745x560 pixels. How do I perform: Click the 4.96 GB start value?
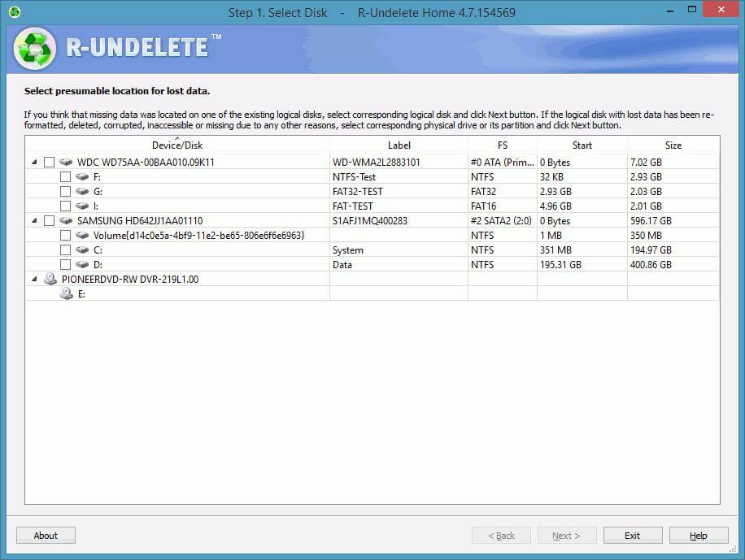pyautogui.click(x=555, y=206)
